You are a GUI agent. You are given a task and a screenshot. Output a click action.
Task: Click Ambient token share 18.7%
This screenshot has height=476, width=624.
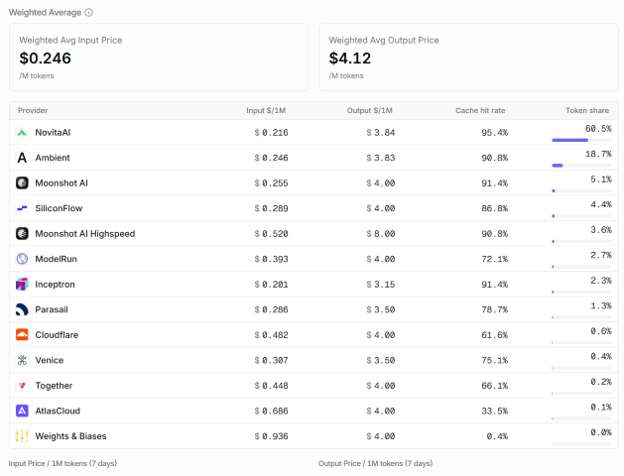point(598,154)
